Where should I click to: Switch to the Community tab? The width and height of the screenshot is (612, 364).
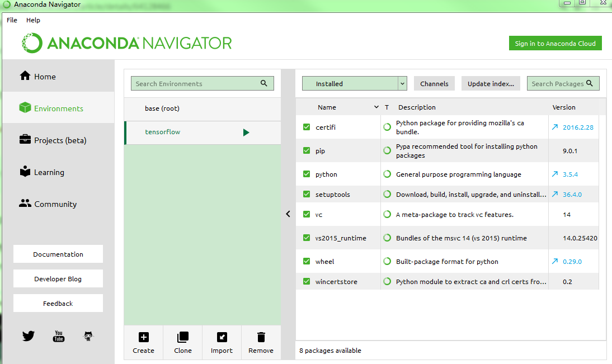tap(58, 204)
